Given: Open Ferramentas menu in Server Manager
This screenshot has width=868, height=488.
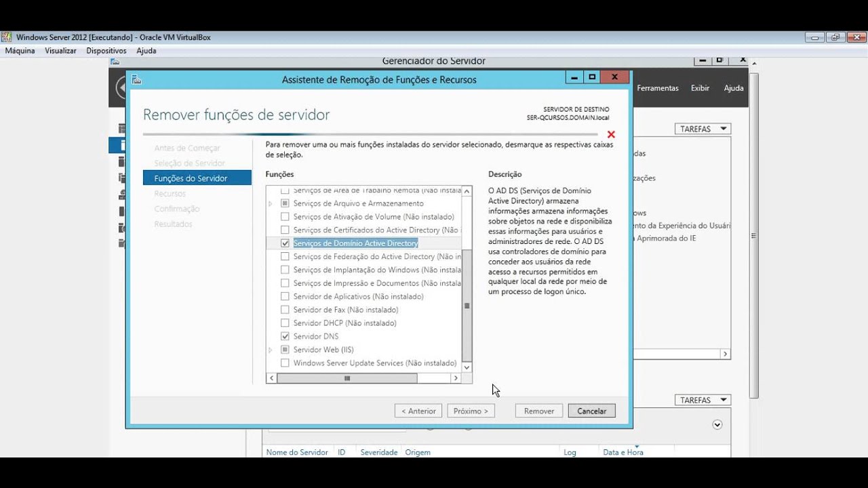Looking at the screenshot, I should point(658,88).
